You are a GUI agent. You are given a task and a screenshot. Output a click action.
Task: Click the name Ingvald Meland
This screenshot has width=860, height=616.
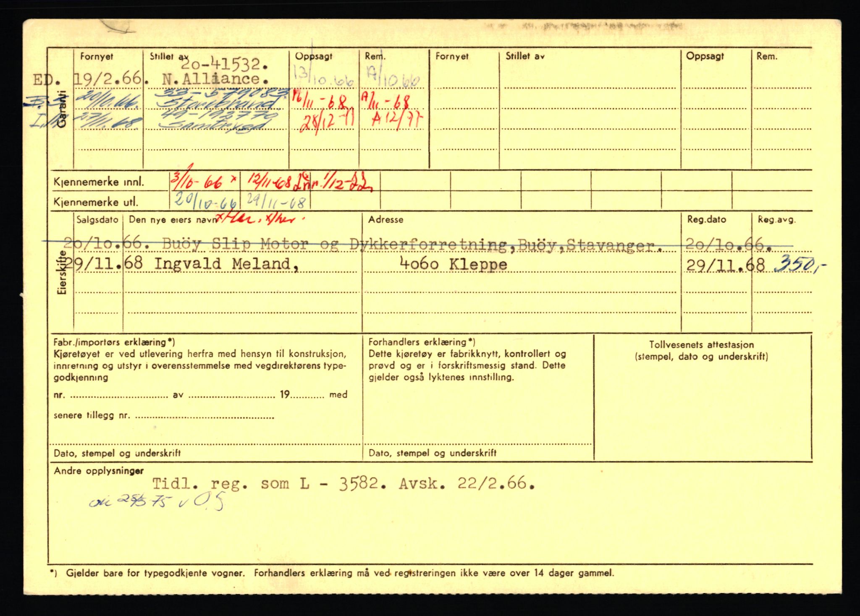(x=227, y=264)
